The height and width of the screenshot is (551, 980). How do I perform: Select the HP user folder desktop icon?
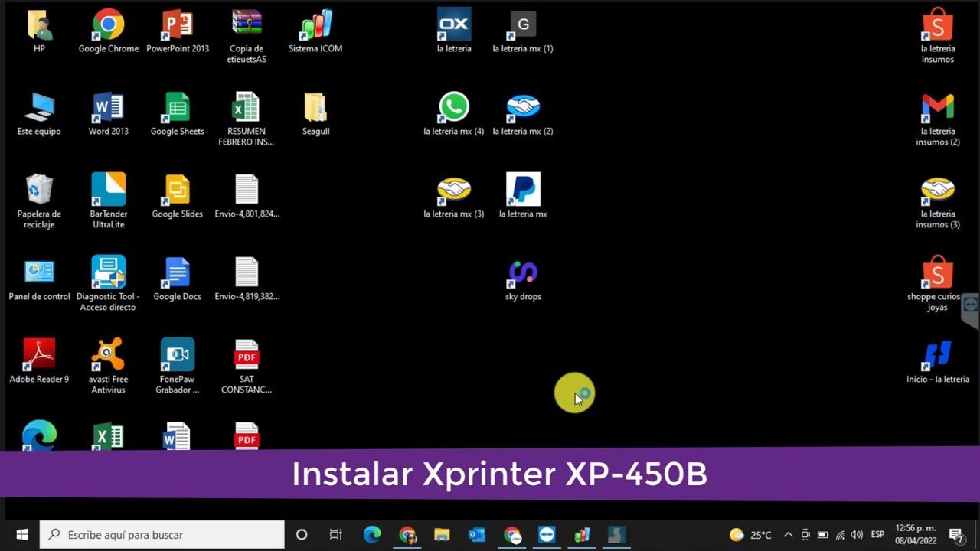(39, 31)
